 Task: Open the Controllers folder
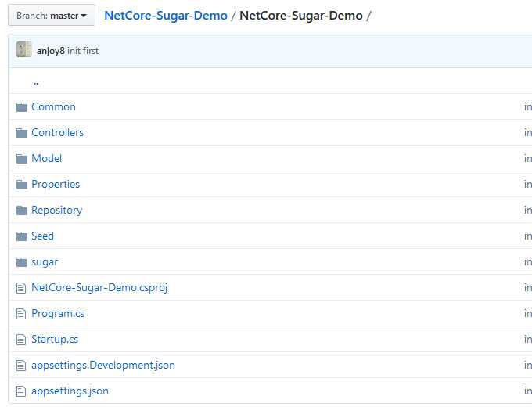(x=57, y=133)
